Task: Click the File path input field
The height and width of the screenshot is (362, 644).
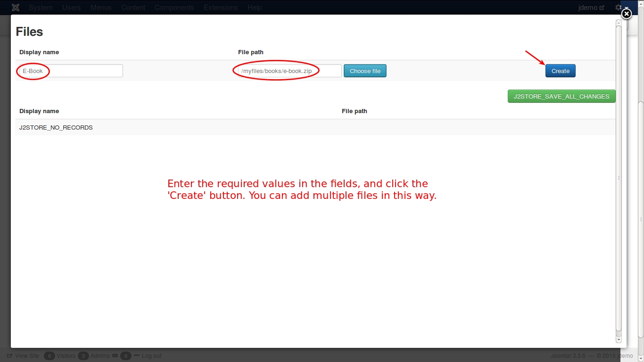Action: (x=290, y=71)
